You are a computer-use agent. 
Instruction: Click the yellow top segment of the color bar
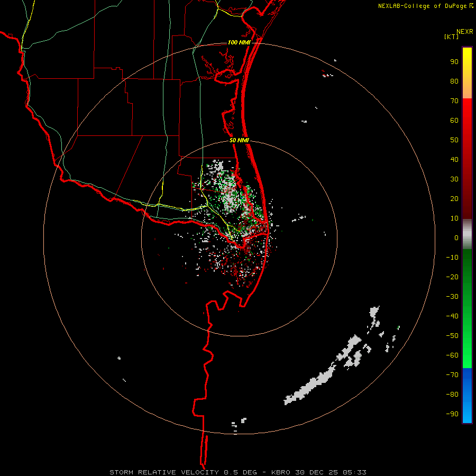tap(467, 73)
